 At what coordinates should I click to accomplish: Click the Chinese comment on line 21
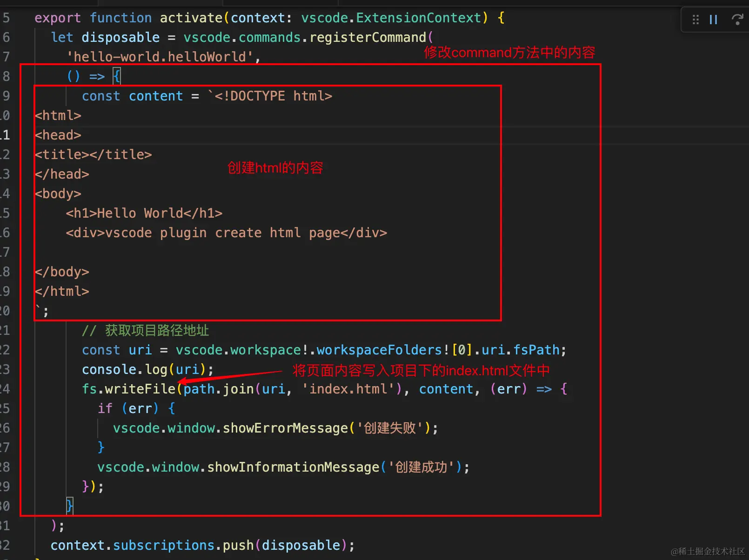146,330
